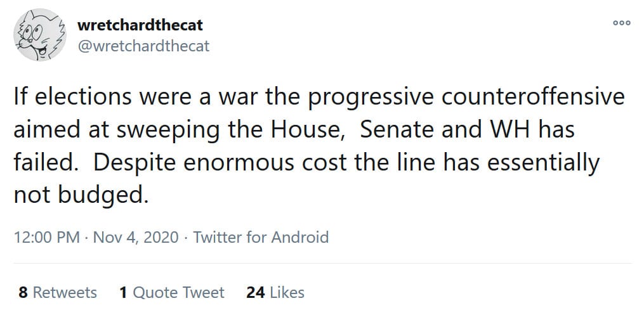Click the @wretchardthecat handle

pos(143,46)
